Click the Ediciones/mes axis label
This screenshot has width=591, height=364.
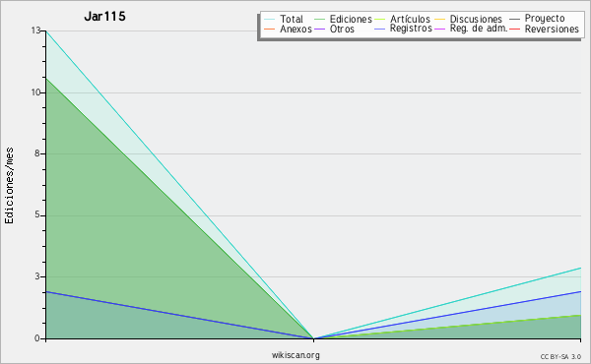pos(9,186)
